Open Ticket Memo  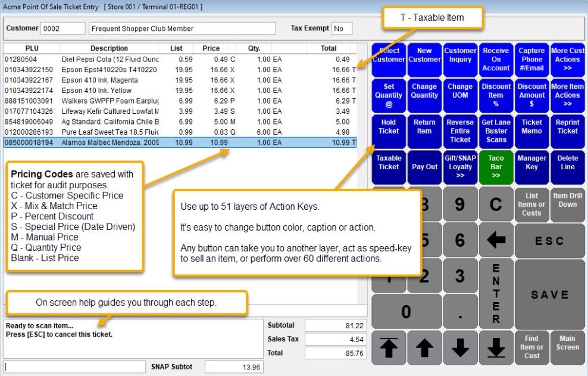coord(531,131)
